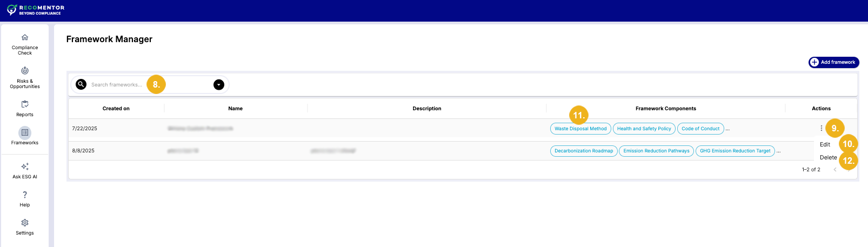Open the Compliance Check home icon
868x247 pixels.
click(x=25, y=38)
